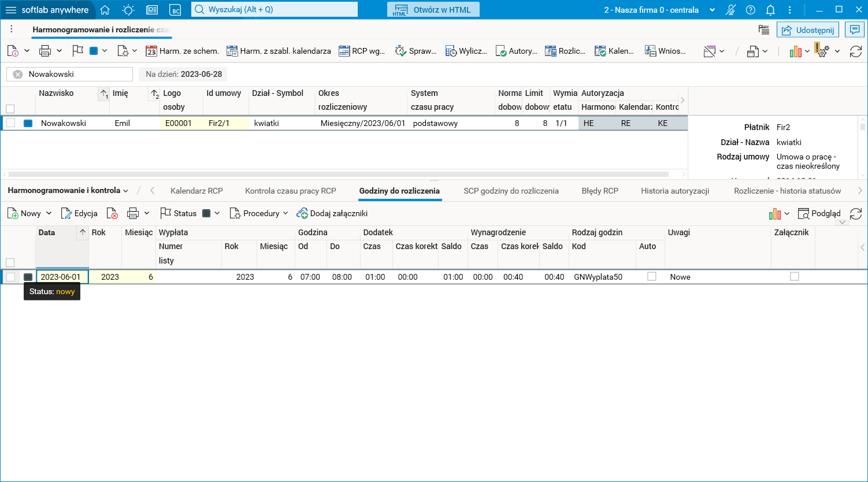Image resolution: width=868 pixels, height=482 pixels.
Task: Switch to the Błędy RCP tab
Action: click(600, 191)
